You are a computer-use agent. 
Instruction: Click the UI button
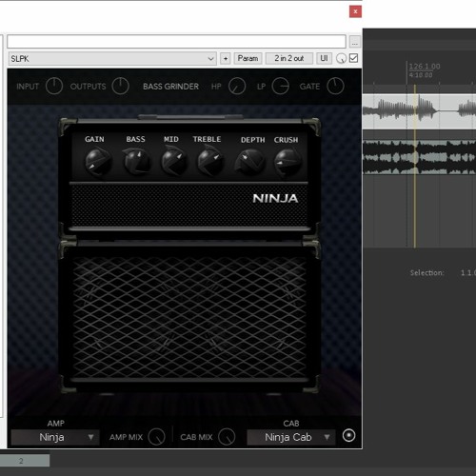pyautogui.click(x=324, y=58)
